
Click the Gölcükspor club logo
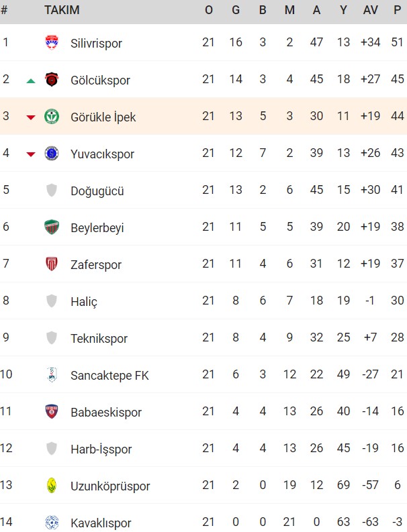[52, 79]
